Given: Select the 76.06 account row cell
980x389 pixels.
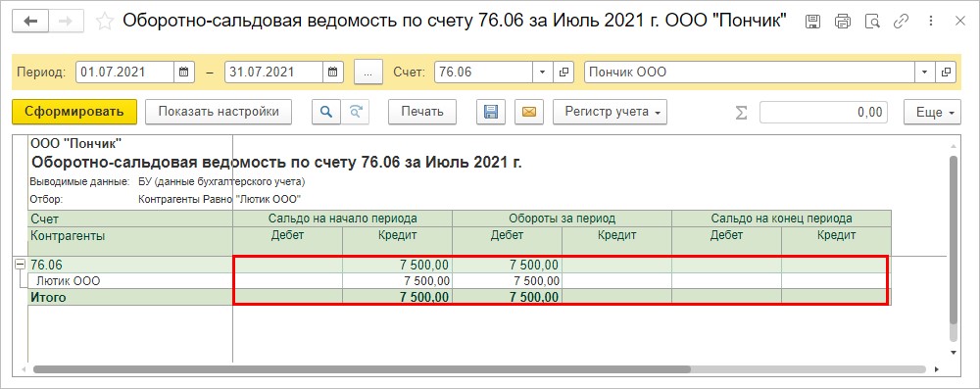Looking at the screenshot, I should point(130,265).
